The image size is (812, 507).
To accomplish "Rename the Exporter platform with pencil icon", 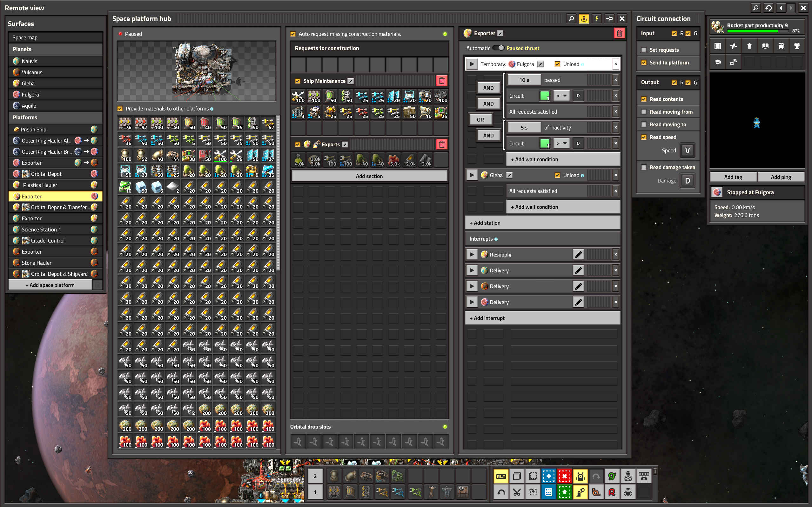I will click(500, 33).
